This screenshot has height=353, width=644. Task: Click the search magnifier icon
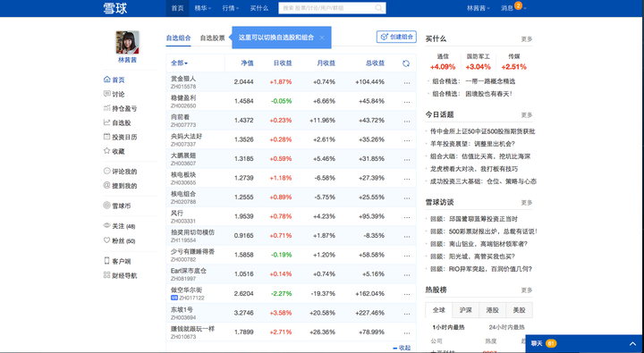pyautogui.click(x=378, y=8)
